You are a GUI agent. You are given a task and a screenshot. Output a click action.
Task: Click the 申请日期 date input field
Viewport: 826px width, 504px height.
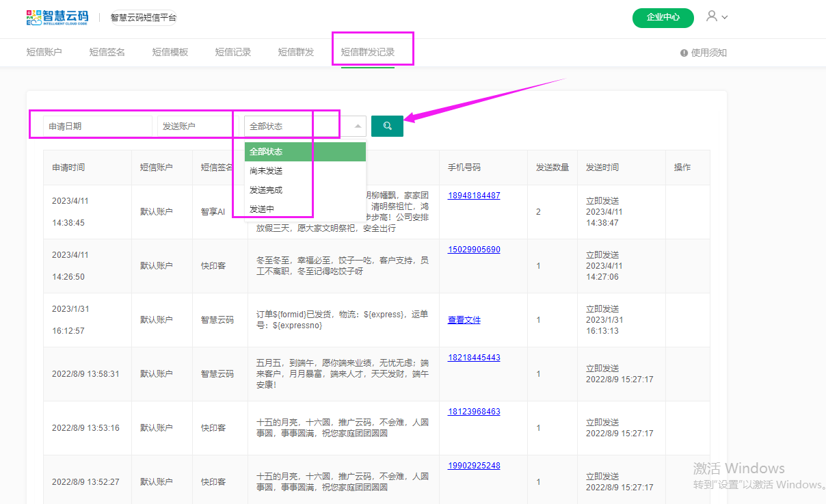click(97, 126)
